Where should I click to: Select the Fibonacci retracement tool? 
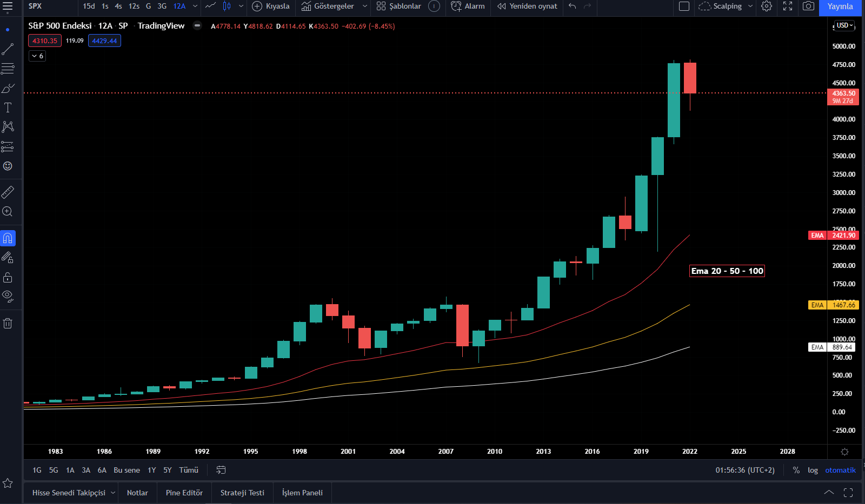pyautogui.click(x=8, y=69)
